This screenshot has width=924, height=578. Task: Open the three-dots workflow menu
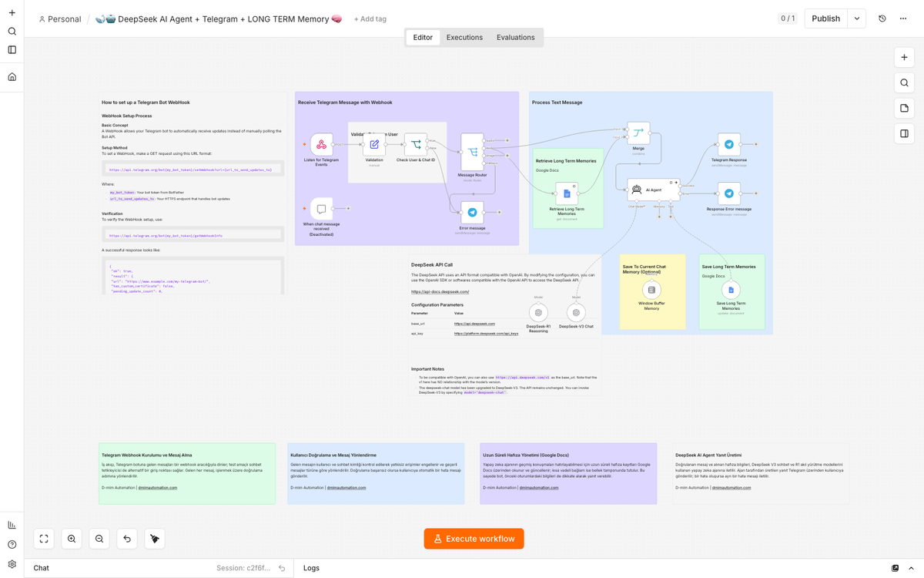(x=903, y=18)
